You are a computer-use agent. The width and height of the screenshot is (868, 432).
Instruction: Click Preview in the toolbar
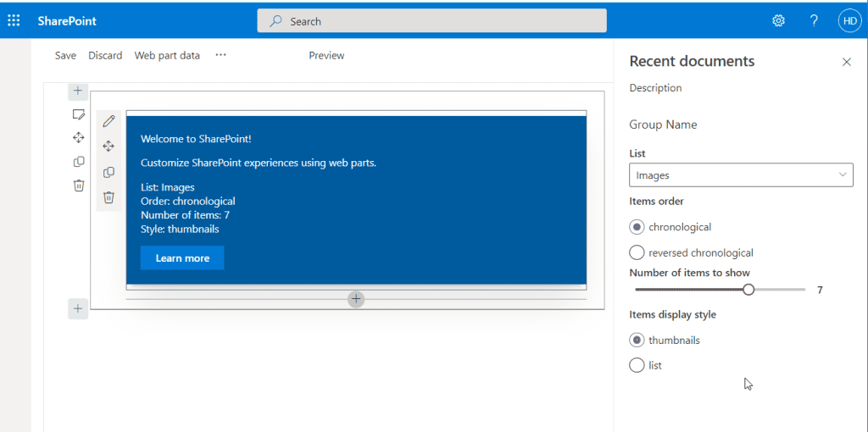click(326, 55)
